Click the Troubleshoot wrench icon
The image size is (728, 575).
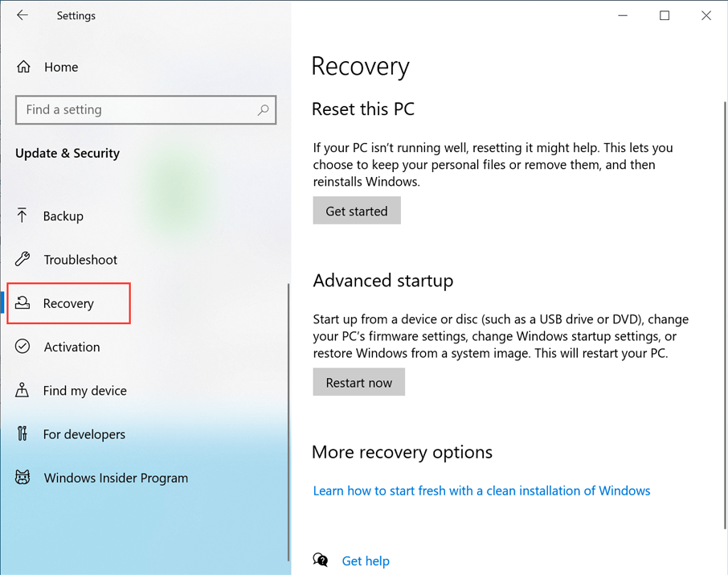click(22, 260)
